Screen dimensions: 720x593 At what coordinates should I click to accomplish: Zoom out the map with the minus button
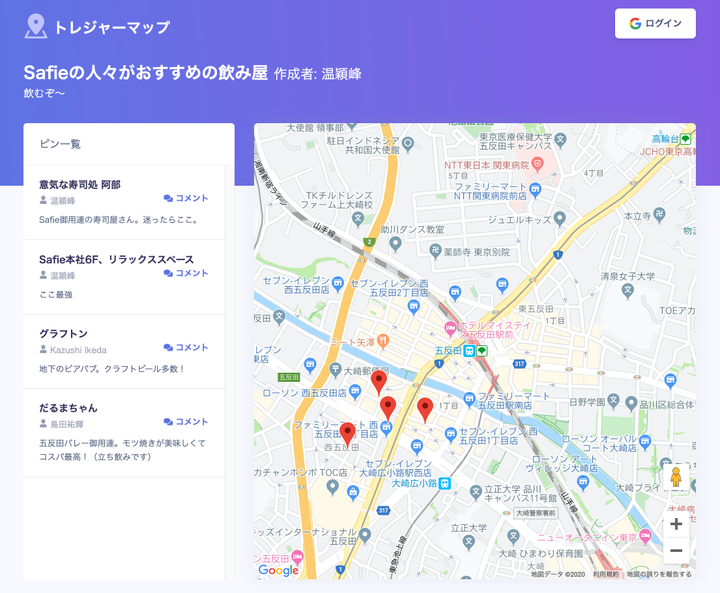676,550
